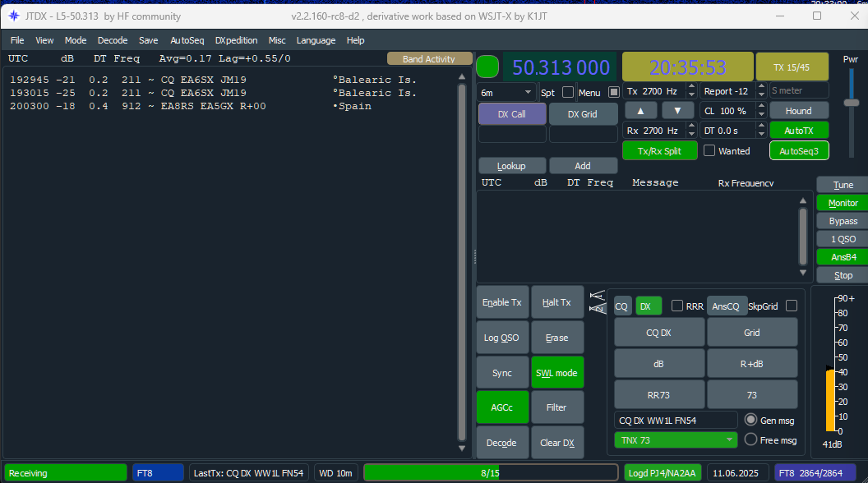Click the Stop button

tap(843, 275)
